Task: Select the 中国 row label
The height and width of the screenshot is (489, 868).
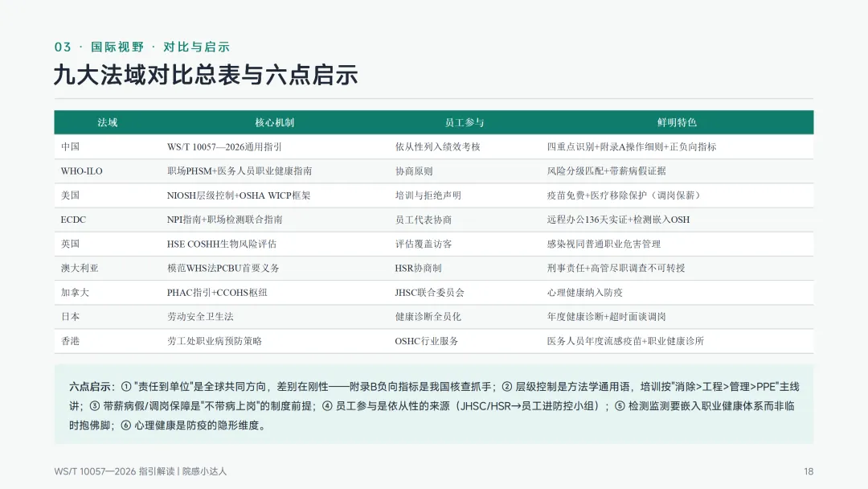Action: pyautogui.click(x=70, y=146)
